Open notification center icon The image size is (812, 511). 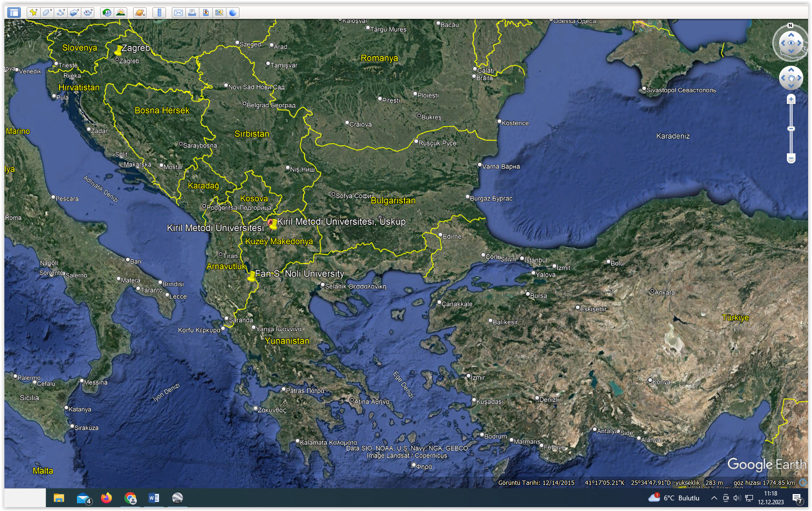(797, 498)
